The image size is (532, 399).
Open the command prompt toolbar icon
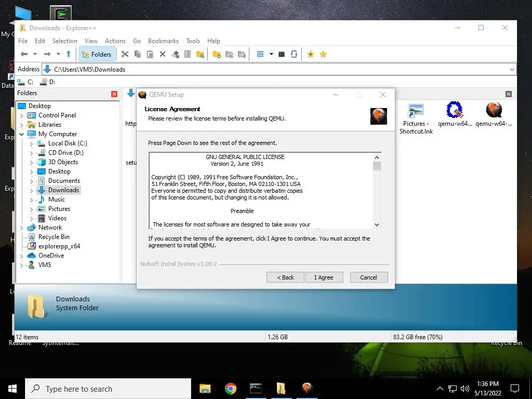point(282,54)
